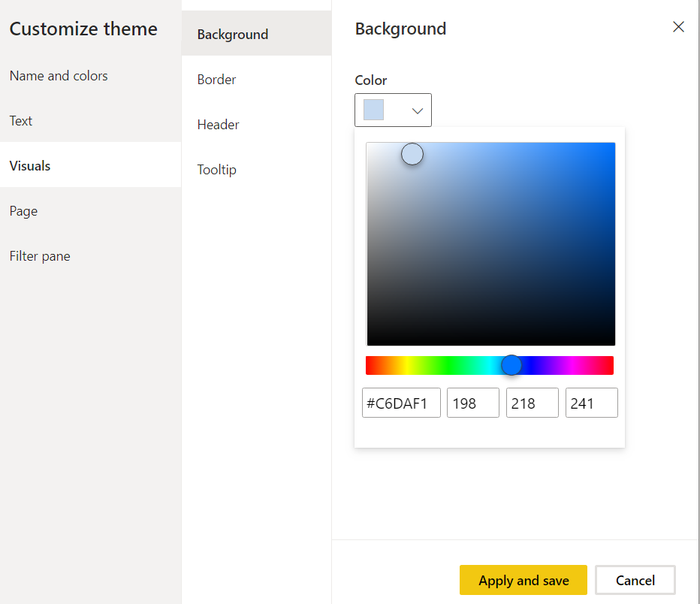Click the hue slider blue handle
This screenshot has width=700, height=604.
(511, 365)
